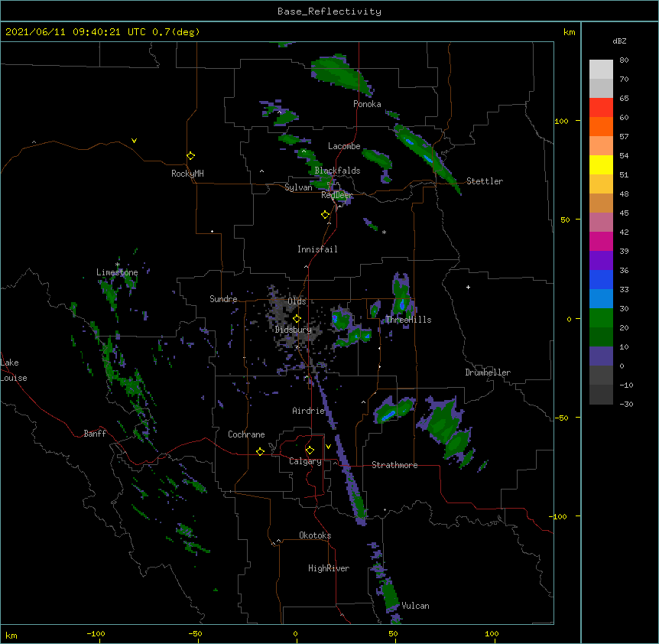Viewport: 659px width, 644px height.
Task: Click the -100 tick on bottom axis
Action: point(96,633)
